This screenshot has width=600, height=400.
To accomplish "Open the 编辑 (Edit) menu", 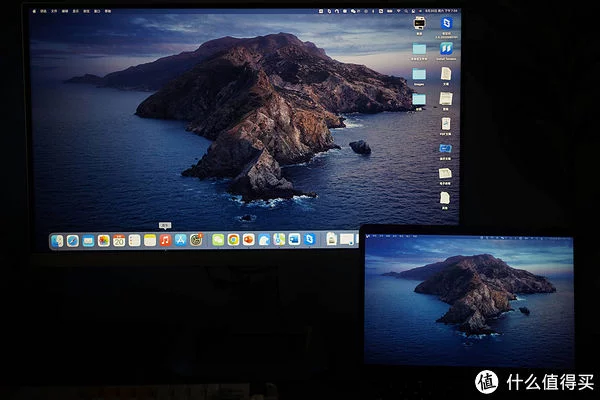I will (65, 11).
